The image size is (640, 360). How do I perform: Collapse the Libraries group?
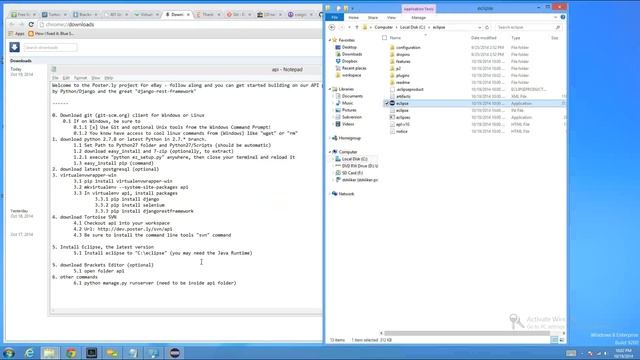tap(330, 89)
